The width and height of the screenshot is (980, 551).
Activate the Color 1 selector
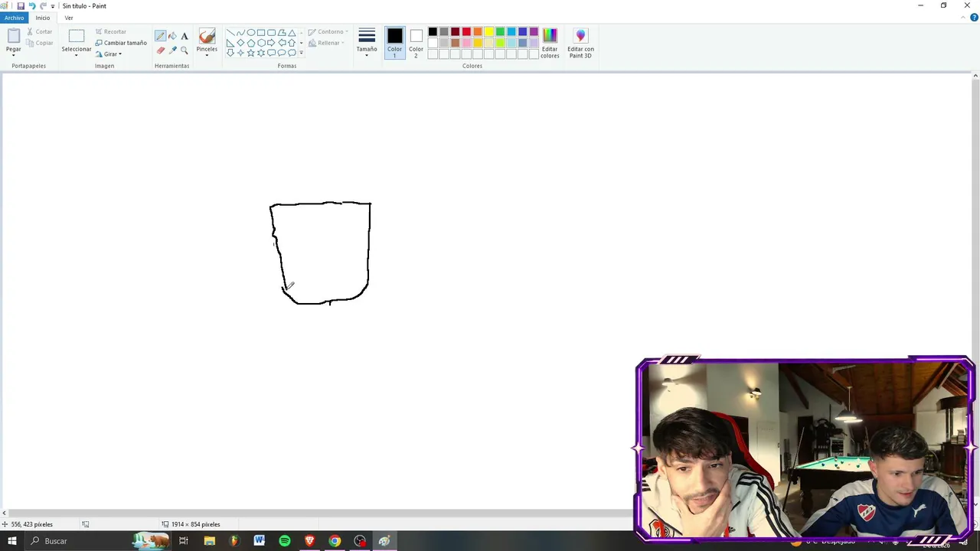(x=394, y=42)
